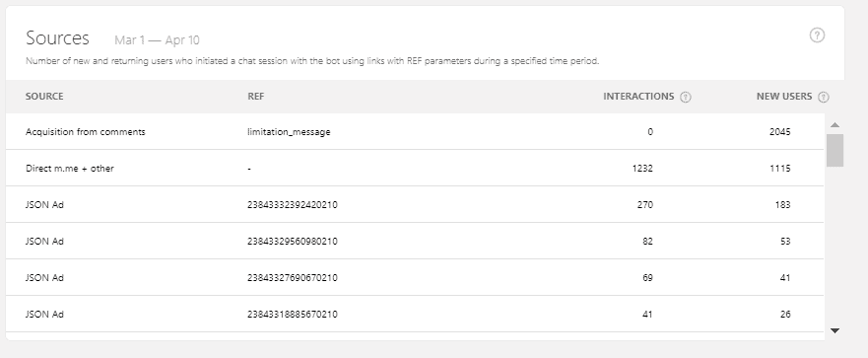Click REF 23843327690670210
Viewport: 868px width, 358px height.
click(293, 278)
